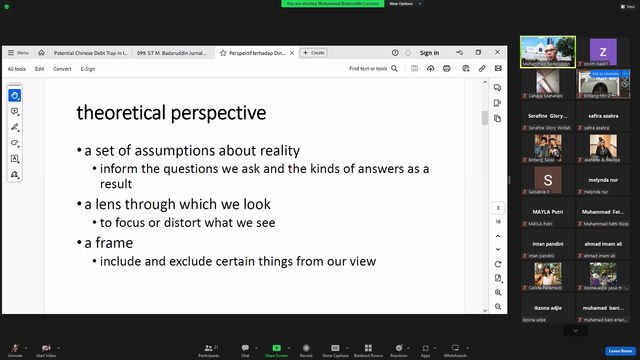Open the page thumbnails panel icon
Viewport: 640px width, 360px height.
(497, 119)
